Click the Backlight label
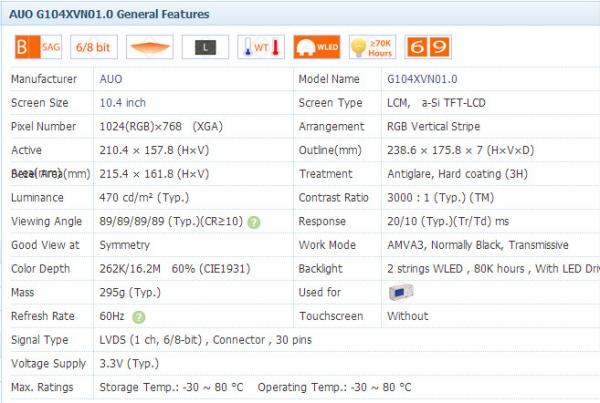 (321, 269)
